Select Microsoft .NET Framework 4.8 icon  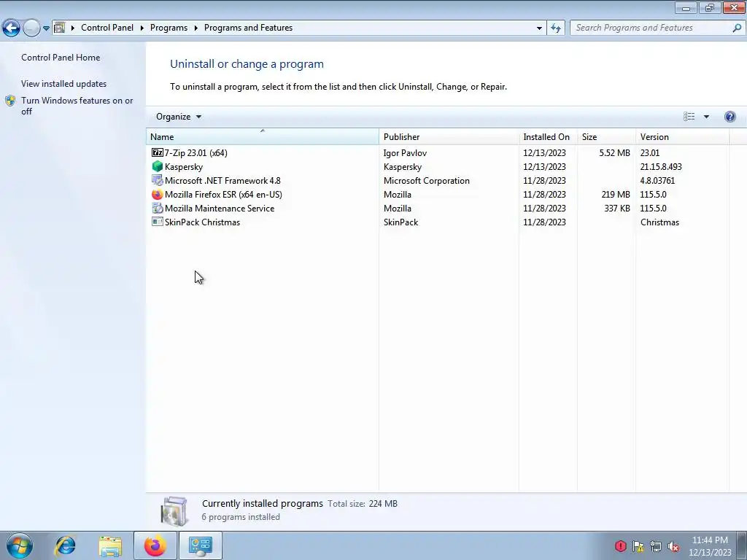158,180
